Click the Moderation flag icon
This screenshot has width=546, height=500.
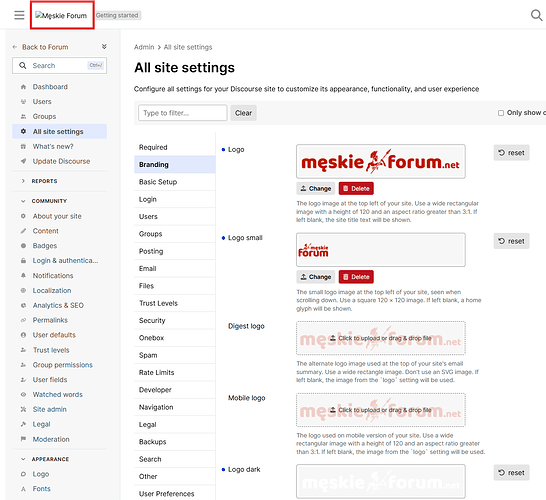point(23,439)
